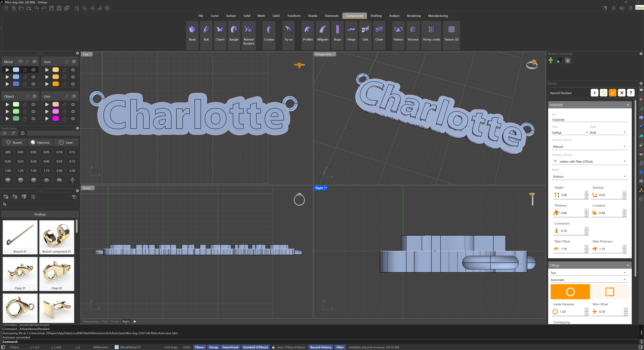This screenshot has width=644, height=350.
Task: Choose the Voronoi tool
Action: pos(413,35)
